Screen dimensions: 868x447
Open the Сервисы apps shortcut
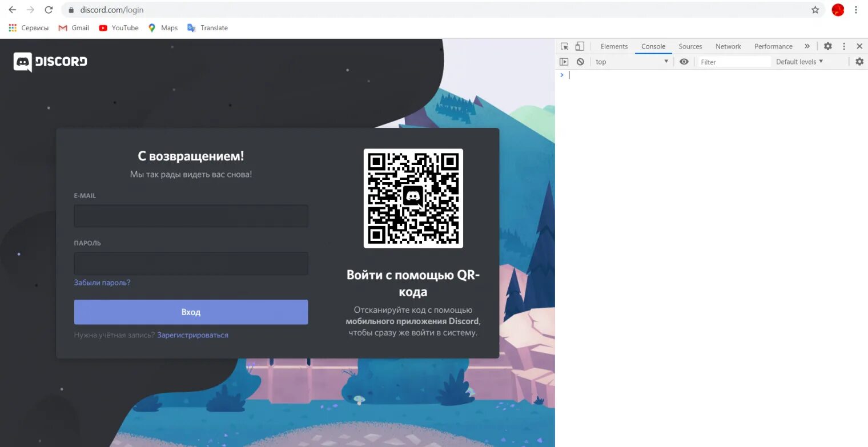click(x=29, y=27)
